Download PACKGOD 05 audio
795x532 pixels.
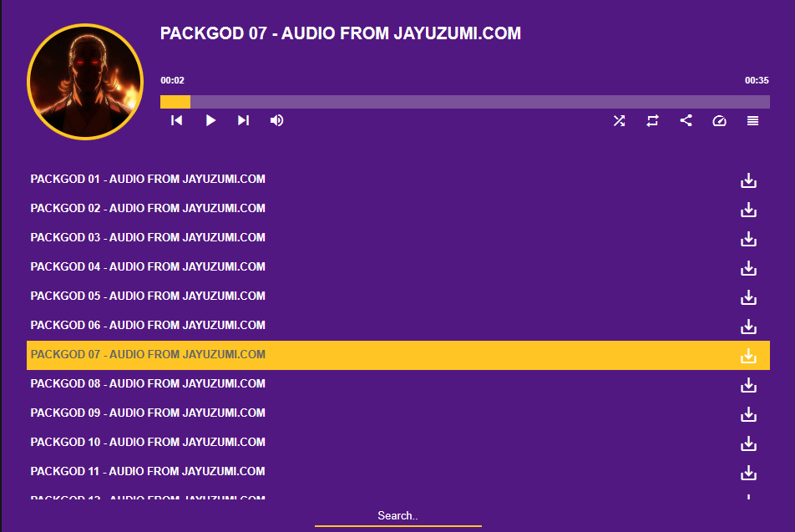pyautogui.click(x=748, y=297)
